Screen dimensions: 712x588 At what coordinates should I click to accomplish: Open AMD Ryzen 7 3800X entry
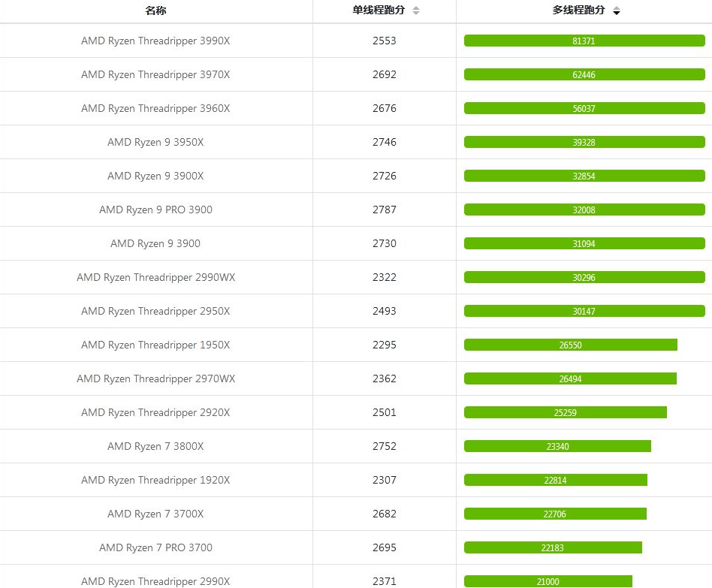(155, 446)
